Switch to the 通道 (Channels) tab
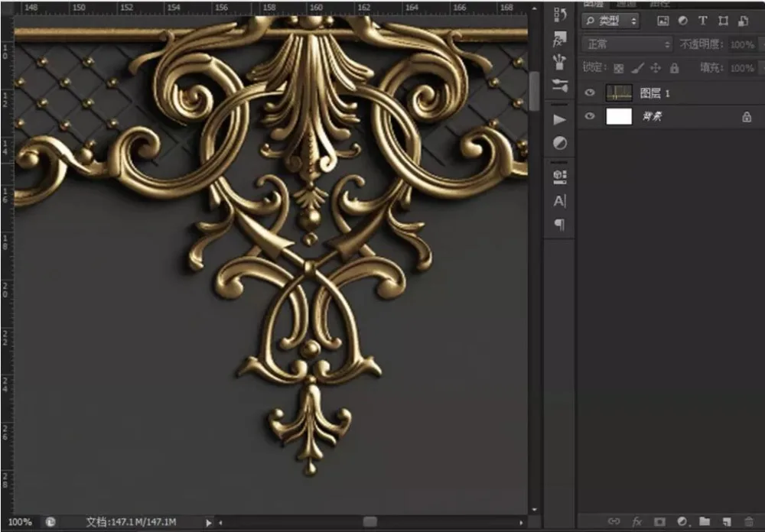This screenshot has width=765, height=532. [627, 4]
